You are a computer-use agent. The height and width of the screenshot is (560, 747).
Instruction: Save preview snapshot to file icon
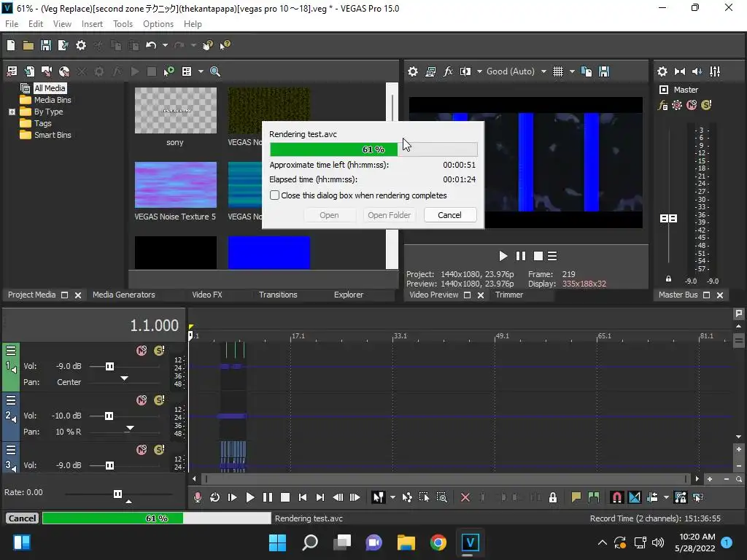(x=604, y=71)
